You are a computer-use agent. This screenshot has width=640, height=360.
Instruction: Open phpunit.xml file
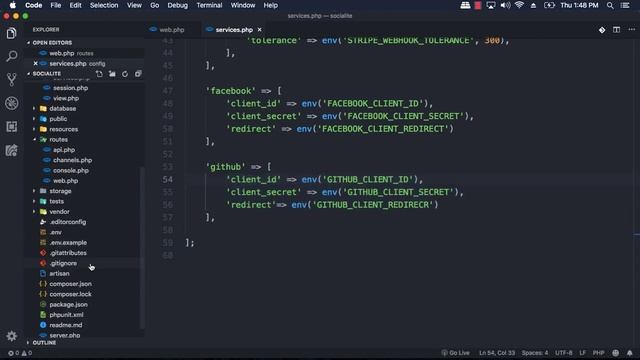pyautogui.click(x=66, y=315)
